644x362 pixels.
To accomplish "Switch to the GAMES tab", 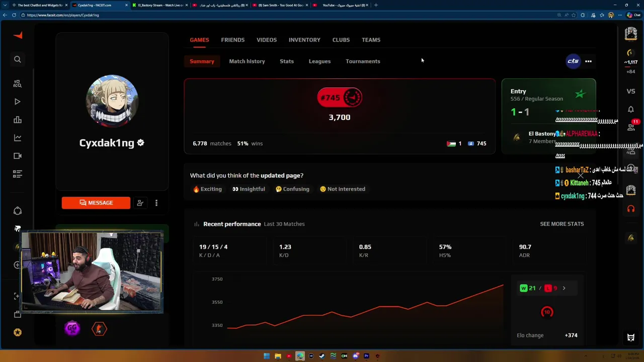I will click(x=199, y=40).
